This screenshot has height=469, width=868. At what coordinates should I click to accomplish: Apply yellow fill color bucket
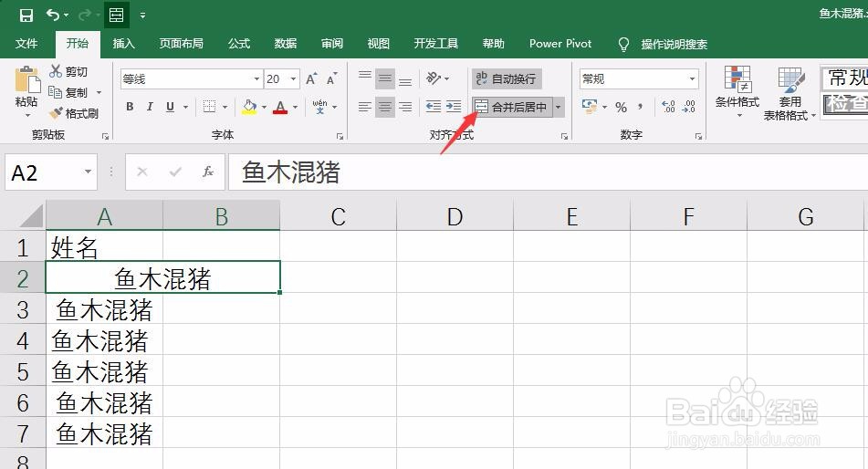[x=250, y=107]
